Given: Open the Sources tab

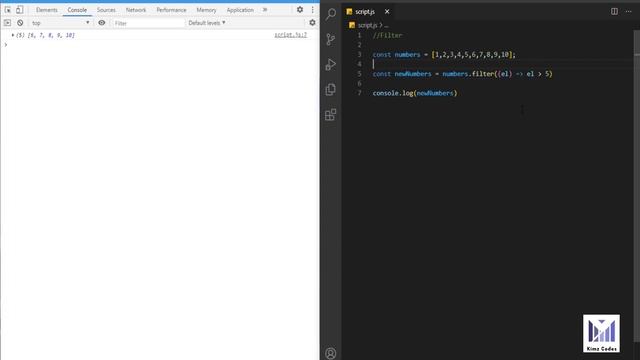Looking at the screenshot, I should coord(106,10).
